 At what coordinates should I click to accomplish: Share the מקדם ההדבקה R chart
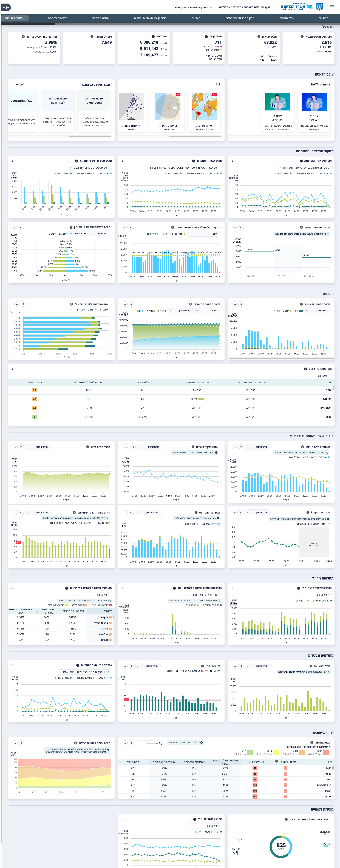tap(241, 512)
